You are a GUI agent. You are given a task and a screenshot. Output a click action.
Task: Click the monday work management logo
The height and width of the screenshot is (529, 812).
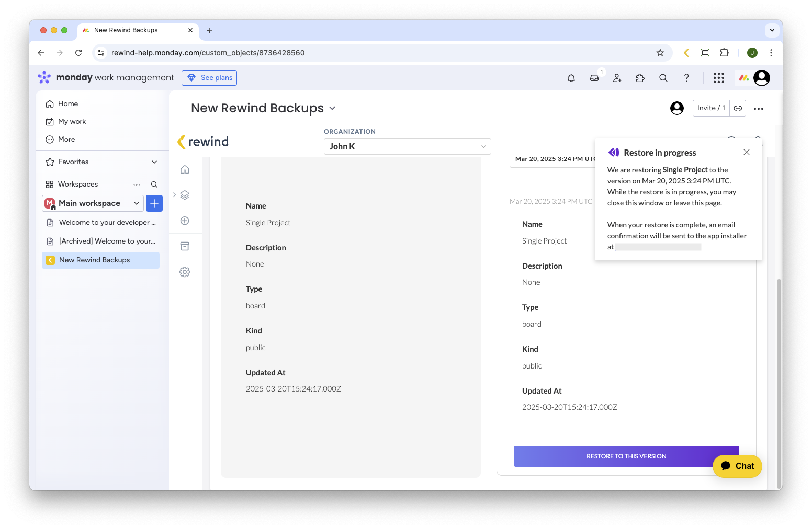point(106,78)
